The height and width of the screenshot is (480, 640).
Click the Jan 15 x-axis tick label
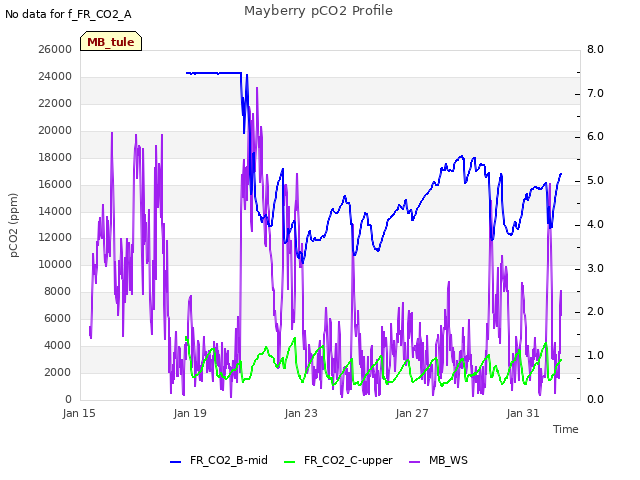(x=79, y=413)
